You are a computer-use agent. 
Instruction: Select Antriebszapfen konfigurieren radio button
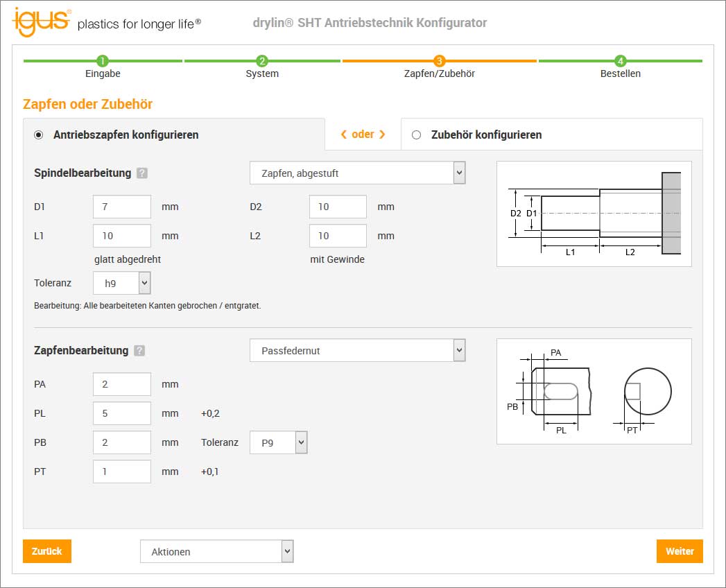38,135
